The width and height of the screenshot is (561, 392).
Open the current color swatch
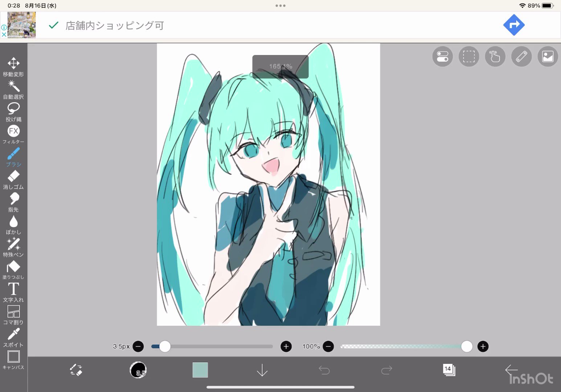pyautogui.click(x=200, y=370)
